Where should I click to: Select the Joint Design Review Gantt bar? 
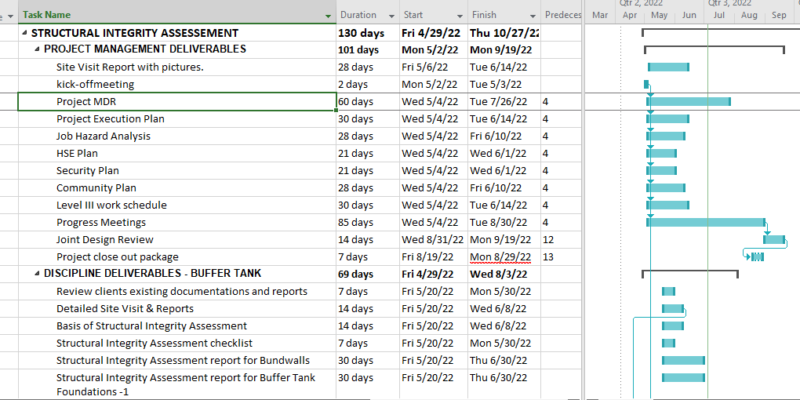tap(774, 239)
